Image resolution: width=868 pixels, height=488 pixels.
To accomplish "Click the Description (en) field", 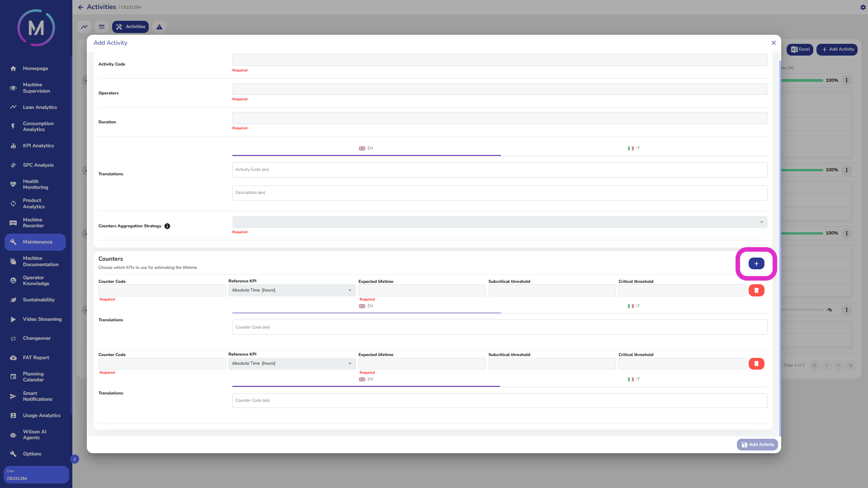I will coord(499,192).
